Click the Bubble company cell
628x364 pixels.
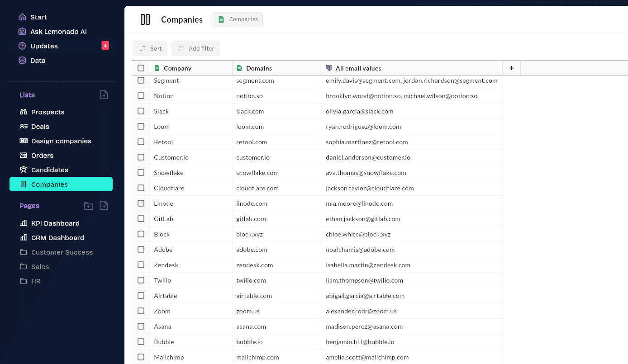[191, 342]
